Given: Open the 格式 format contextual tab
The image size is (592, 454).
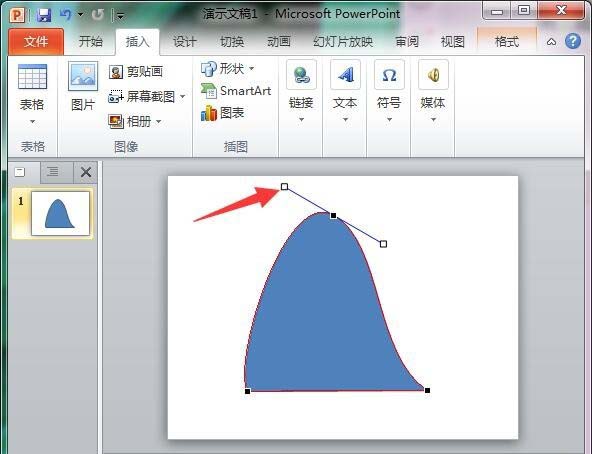Looking at the screenshot, I should 507,42.
